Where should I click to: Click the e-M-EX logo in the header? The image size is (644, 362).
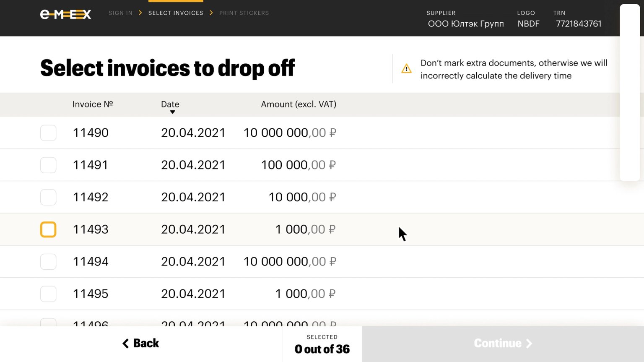click(65, 14)
